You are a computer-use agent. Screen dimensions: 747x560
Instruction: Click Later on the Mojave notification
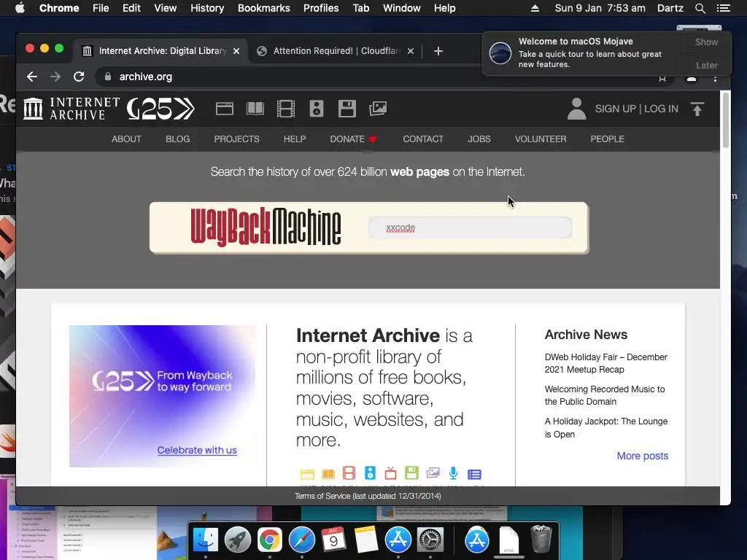(x=706, y=65)
